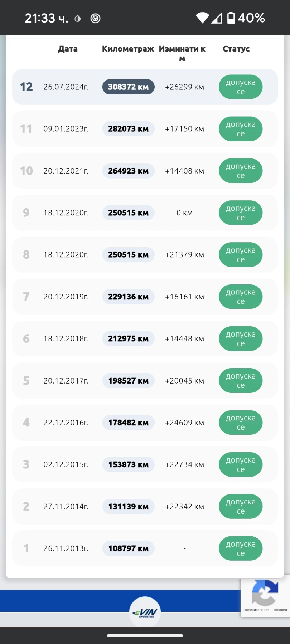
Task: Open the Поверителност link in reCAPTCHA
Action: click(x=256, y=610)
